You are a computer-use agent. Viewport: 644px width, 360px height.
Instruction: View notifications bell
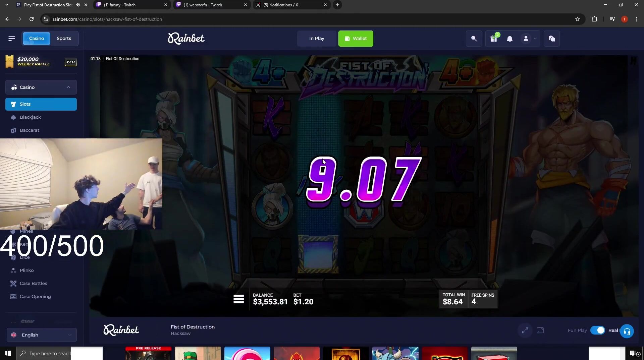(509, 39)
